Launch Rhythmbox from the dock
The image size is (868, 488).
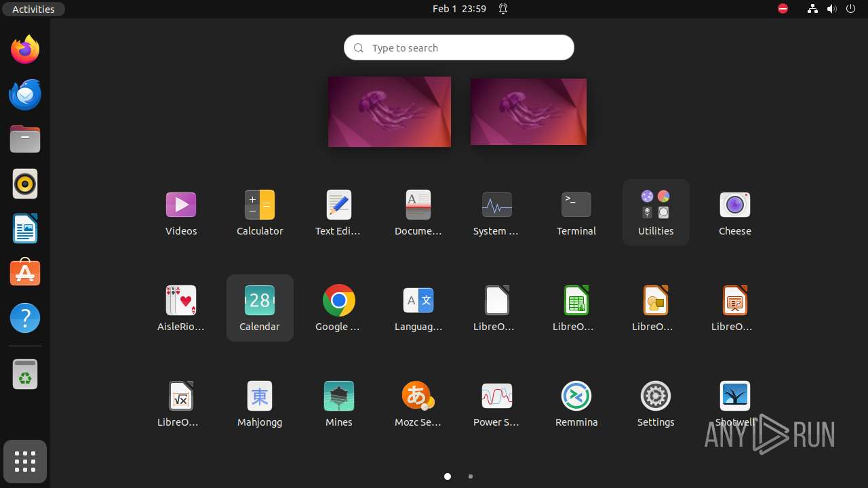(25, 184)
